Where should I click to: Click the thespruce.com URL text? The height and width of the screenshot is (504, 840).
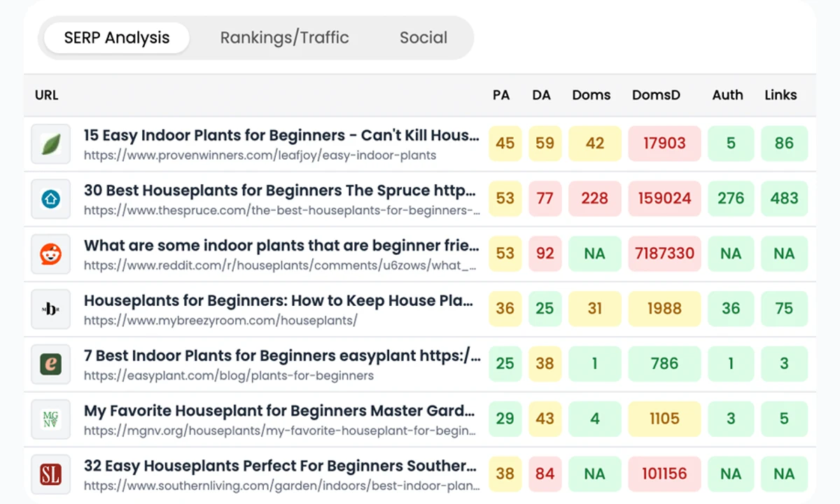282,211
